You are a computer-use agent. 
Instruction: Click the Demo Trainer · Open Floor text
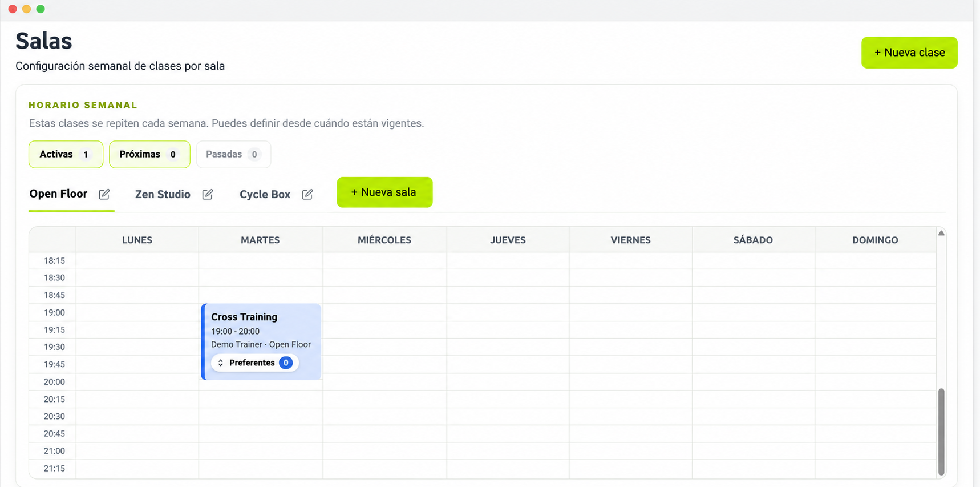(261, 344)
